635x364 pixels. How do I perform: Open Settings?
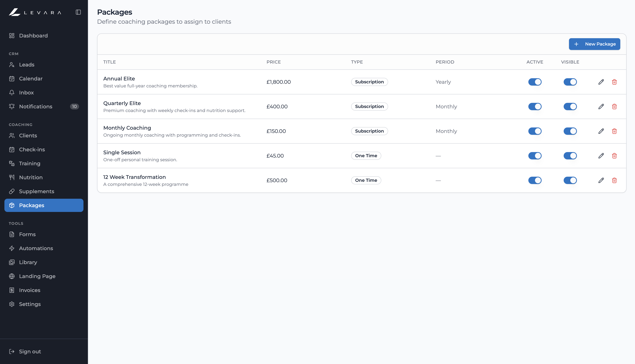click(x=44, y=304)
